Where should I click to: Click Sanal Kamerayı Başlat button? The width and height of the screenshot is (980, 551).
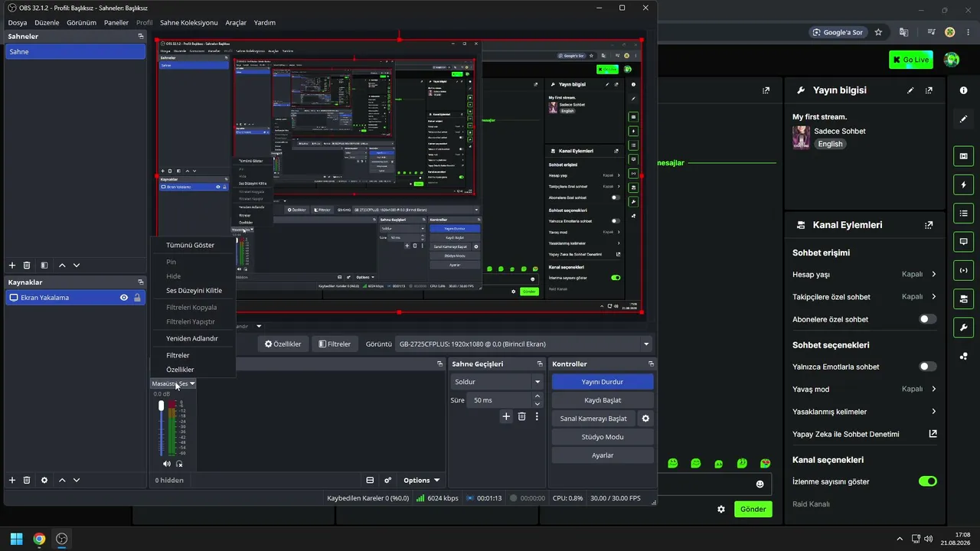[593, 419]
